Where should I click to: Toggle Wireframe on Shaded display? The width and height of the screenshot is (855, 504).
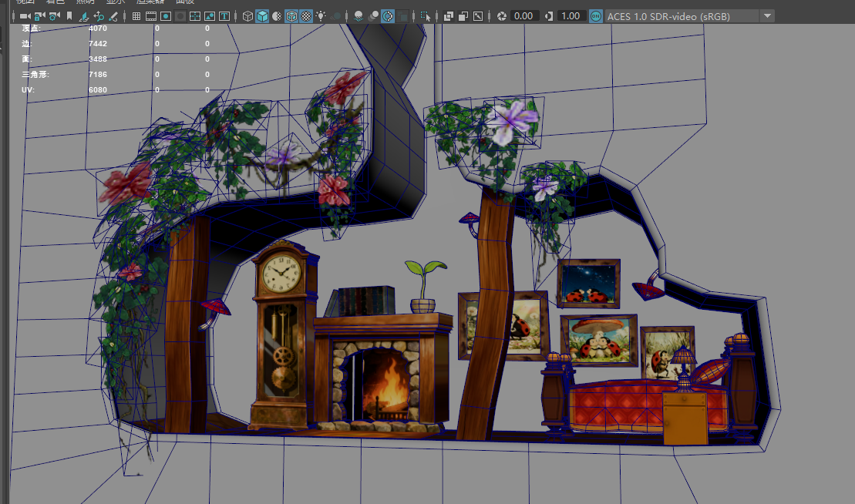point(291,15)
